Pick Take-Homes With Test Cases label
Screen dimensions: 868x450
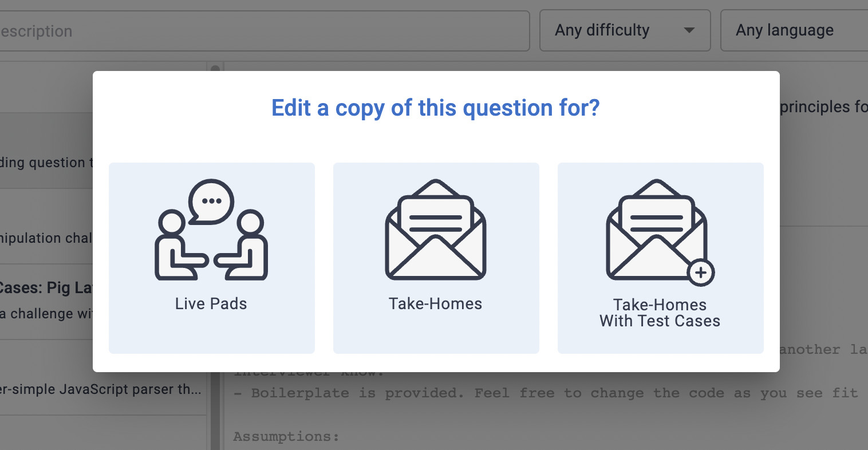tap(660, 313)
